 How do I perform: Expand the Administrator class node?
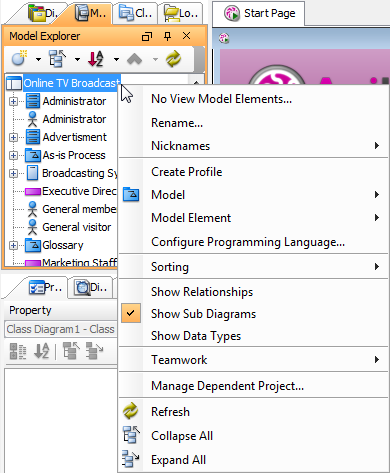tap(13, 101)
